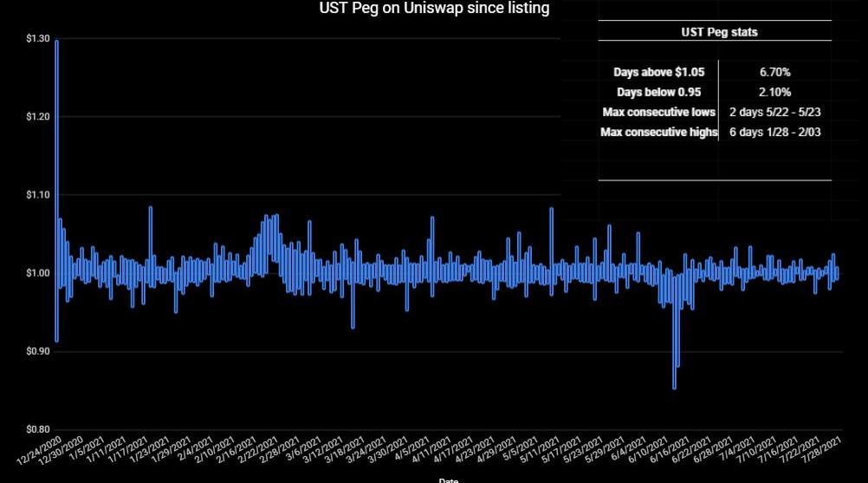The image size is (868, 483).
Task: Select the '2 days 5/22 - 5/23' value
Action: [x=774, y=112]
